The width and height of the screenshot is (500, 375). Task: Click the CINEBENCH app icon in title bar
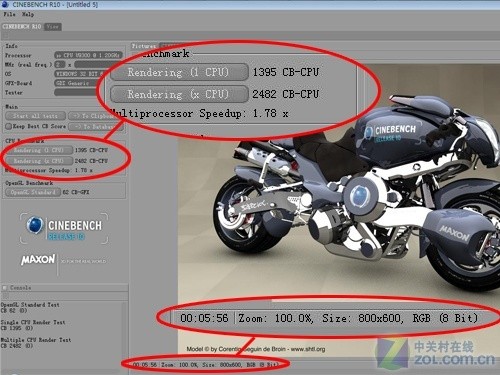[5, 4]
